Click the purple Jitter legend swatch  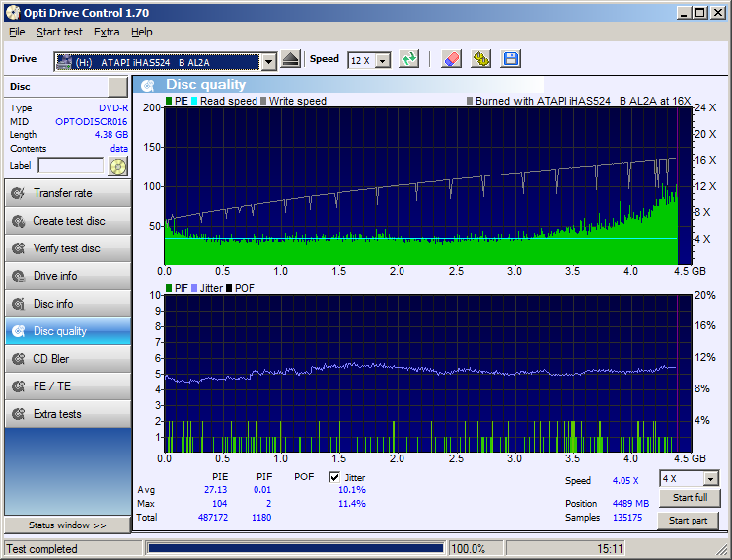194,288
